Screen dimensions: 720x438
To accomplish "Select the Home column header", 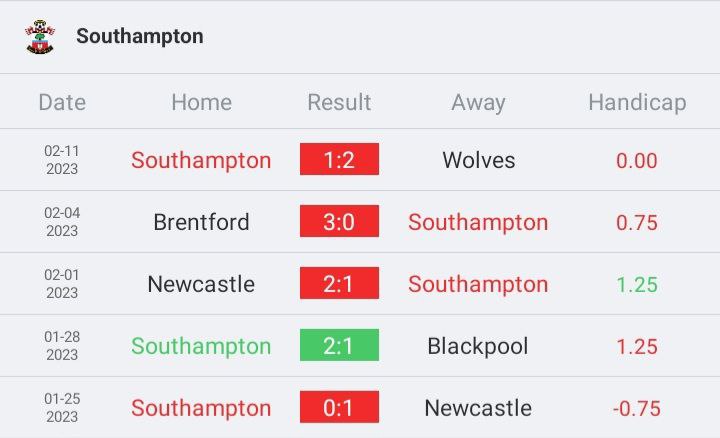I will click(201, 102).
